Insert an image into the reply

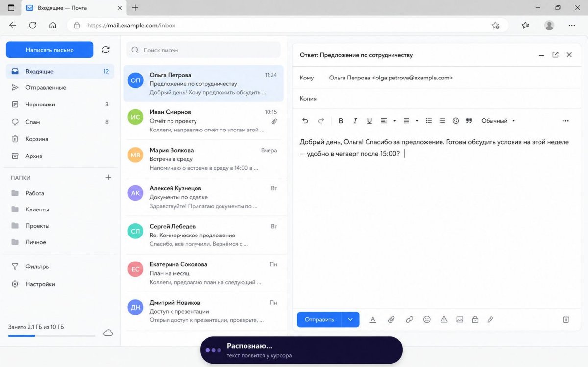point(460,319)
